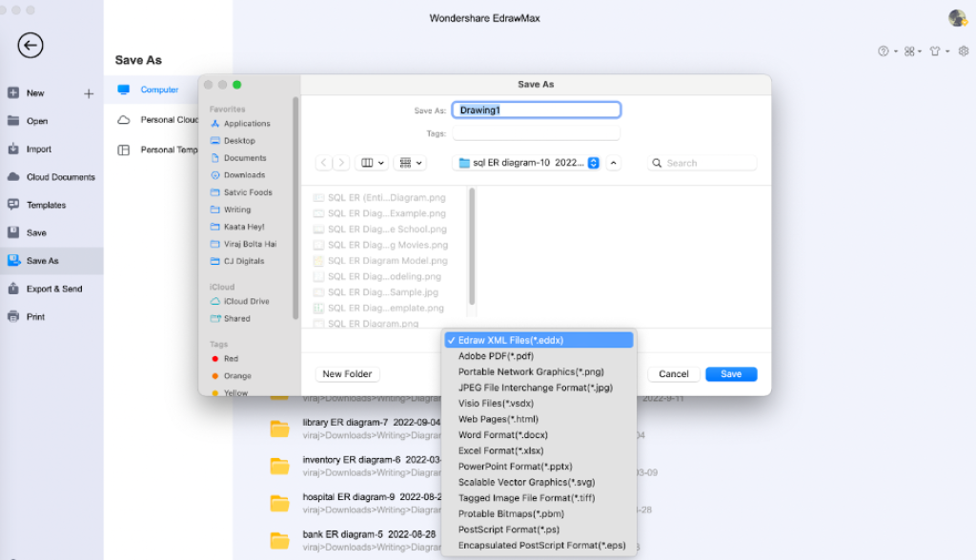Choose Excel Format(*.xlsx)

(x=539, y=450)
